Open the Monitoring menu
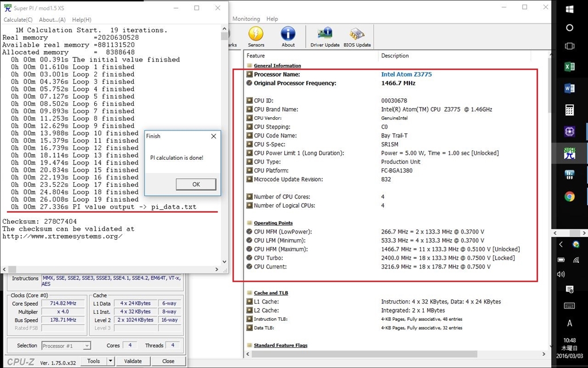Screen dimensions: 588x368 [246, 19]
